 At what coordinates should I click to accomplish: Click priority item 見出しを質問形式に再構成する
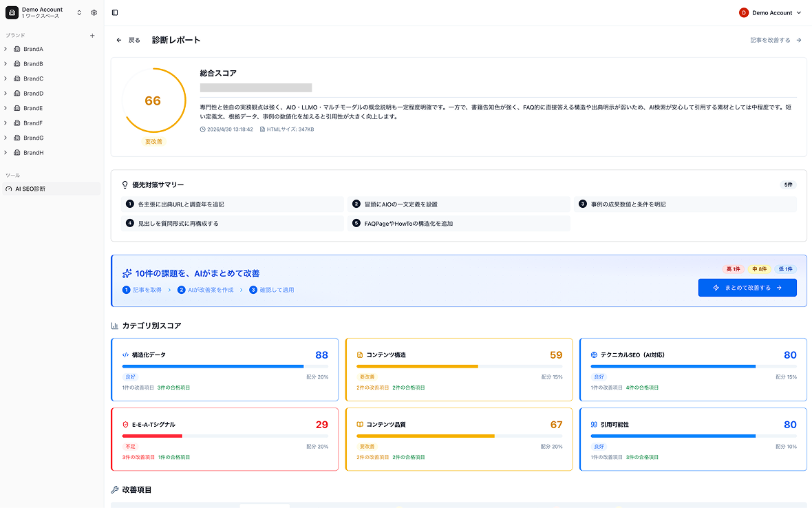click(233, 223)
